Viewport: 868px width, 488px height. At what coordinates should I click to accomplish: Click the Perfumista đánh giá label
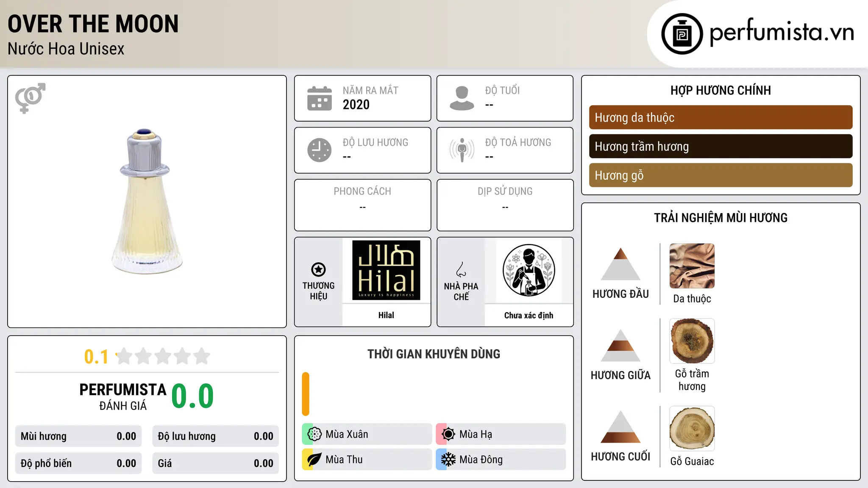[123, 396]
